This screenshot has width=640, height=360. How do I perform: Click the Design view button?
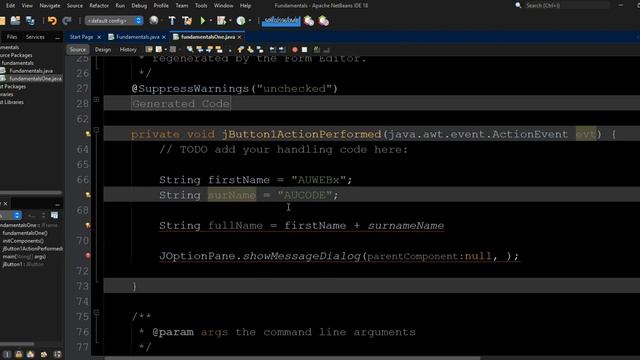[103, 50]
